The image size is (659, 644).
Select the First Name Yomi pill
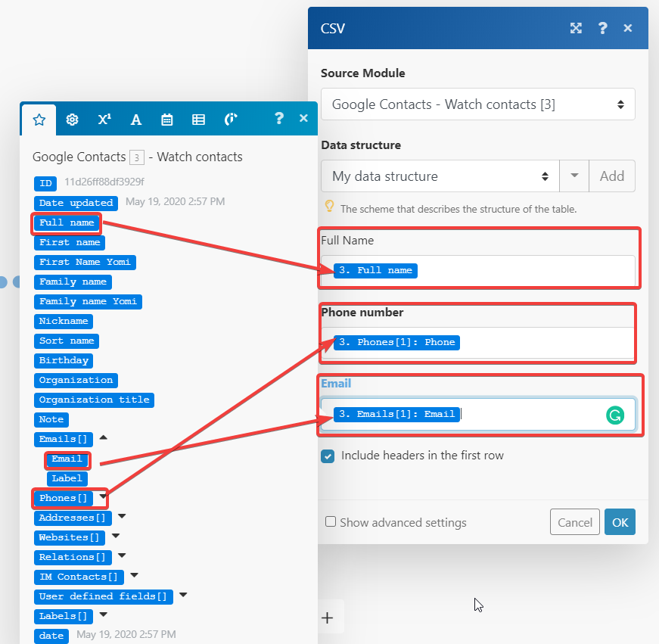point(85,263)
